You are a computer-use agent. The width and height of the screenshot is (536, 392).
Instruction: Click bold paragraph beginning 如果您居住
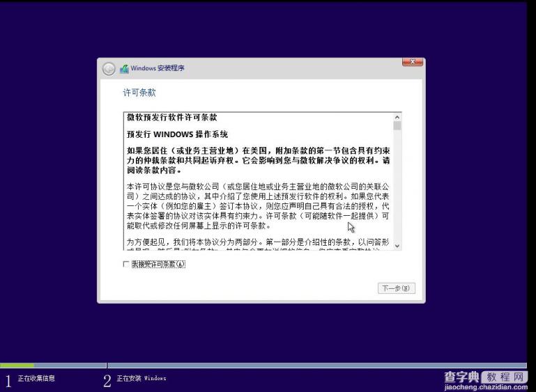point(259,160)
